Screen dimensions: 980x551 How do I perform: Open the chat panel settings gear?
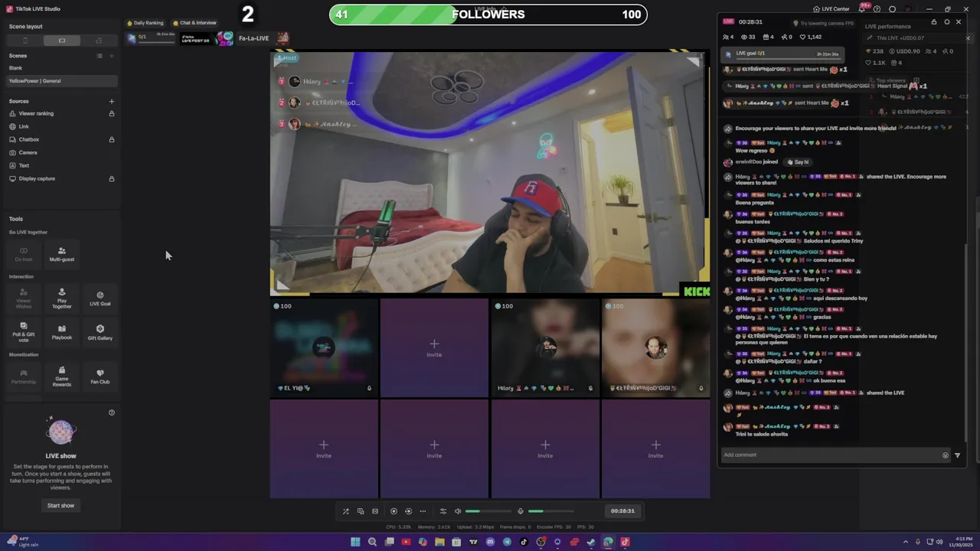[946, 22]
